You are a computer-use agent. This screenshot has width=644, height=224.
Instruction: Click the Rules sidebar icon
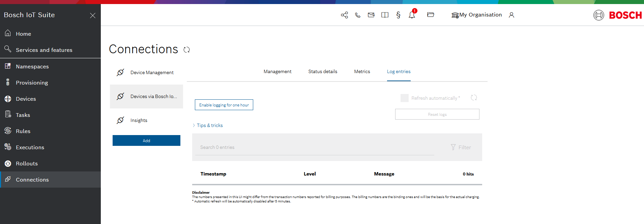click(x=8, y=131)
